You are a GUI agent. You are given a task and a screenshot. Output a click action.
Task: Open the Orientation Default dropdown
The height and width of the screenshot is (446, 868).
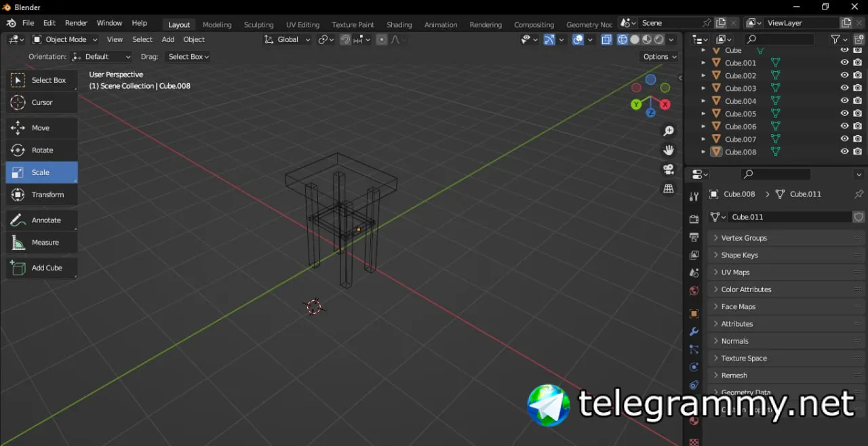(x=102, y=57)
